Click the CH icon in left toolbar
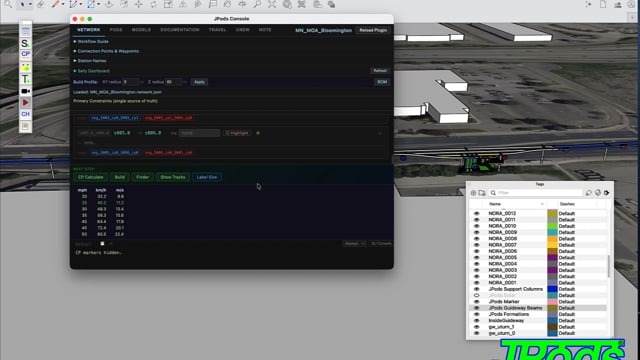This screenshot has height=360, width=640. 25,114
